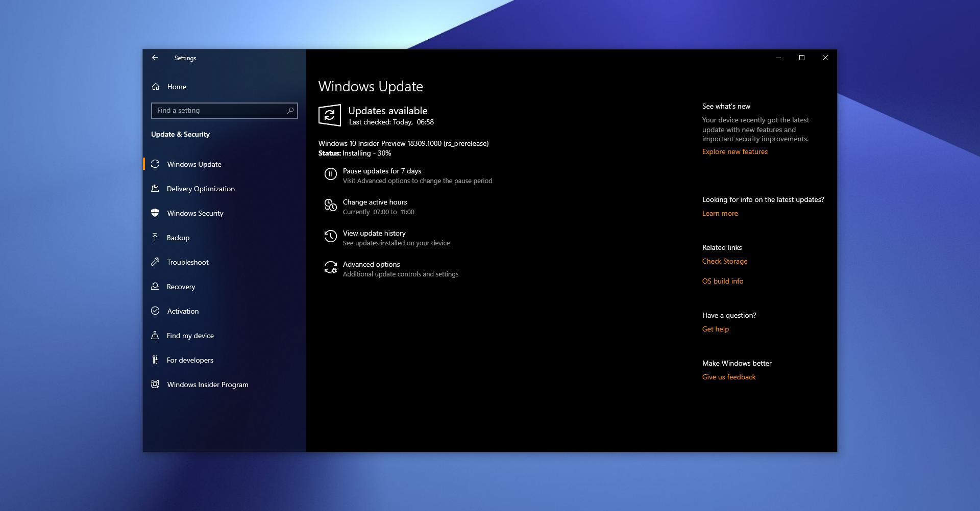
Task: Click the back arrow in Settings title bar
Action: (155, 58)
